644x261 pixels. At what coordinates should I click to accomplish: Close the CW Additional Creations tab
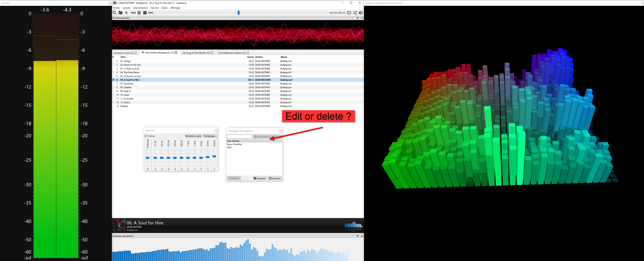[x=248, y=53]
